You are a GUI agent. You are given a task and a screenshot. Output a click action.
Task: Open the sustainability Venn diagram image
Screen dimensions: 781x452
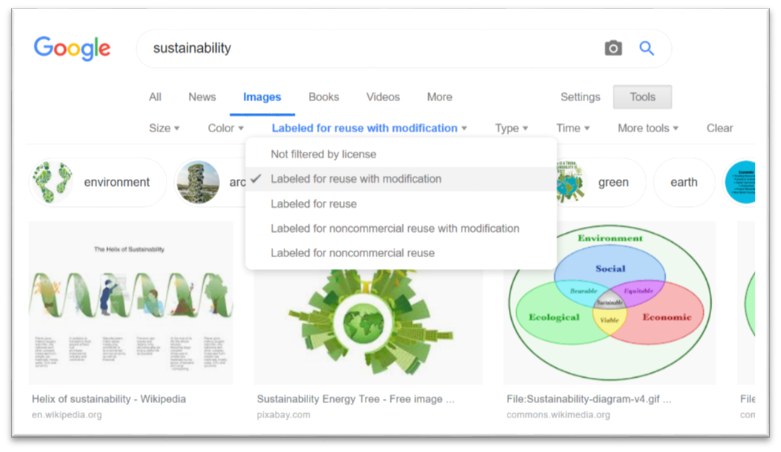click(x=610, y=303)
